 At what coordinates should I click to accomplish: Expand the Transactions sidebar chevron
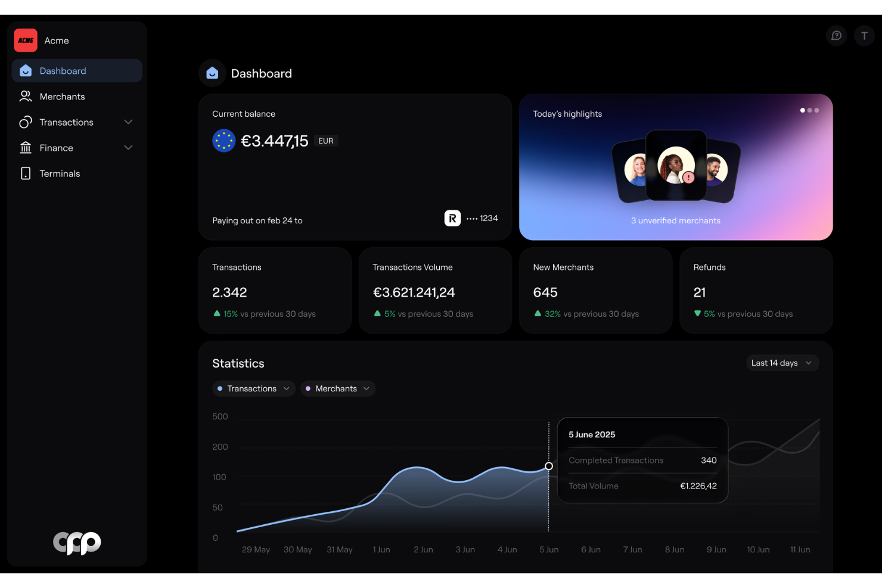pos(128,122)
